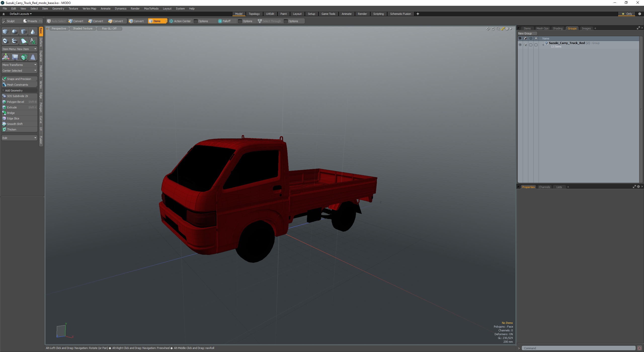Activate the Taper tool icon
This screenshot has height=352, width=644.
coord(33,57)
